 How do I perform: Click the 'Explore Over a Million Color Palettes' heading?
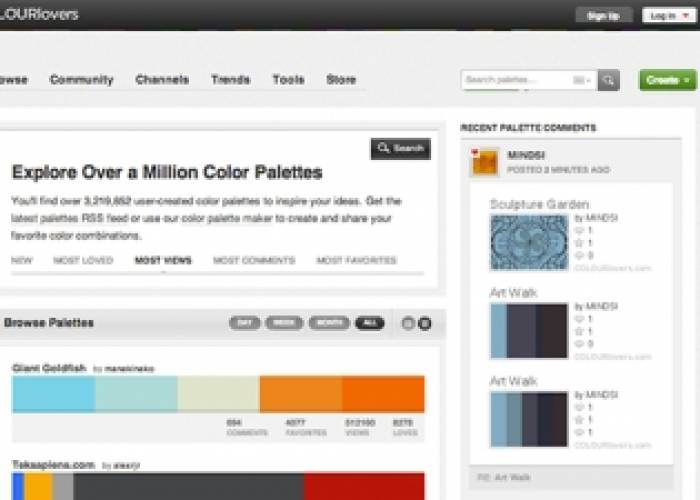167,172
